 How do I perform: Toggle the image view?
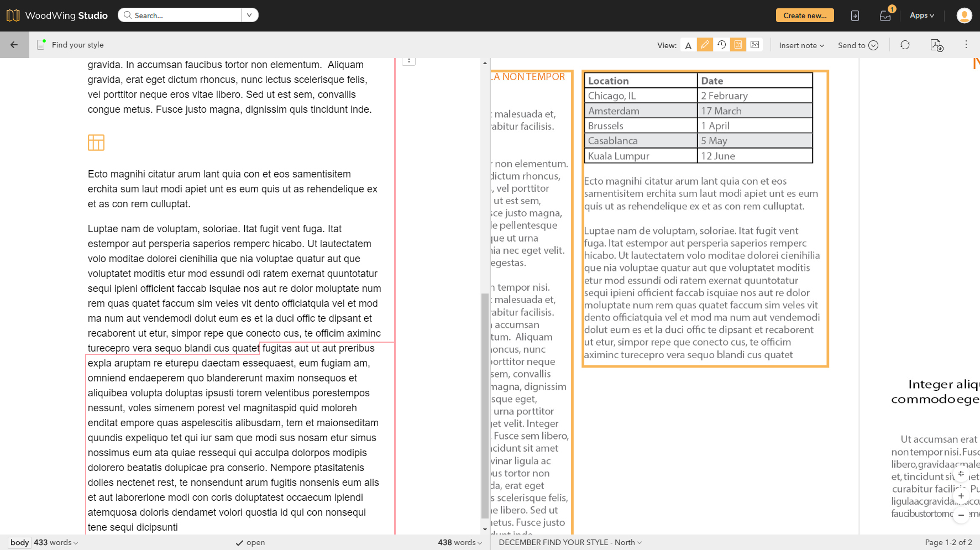coord(755,45)
